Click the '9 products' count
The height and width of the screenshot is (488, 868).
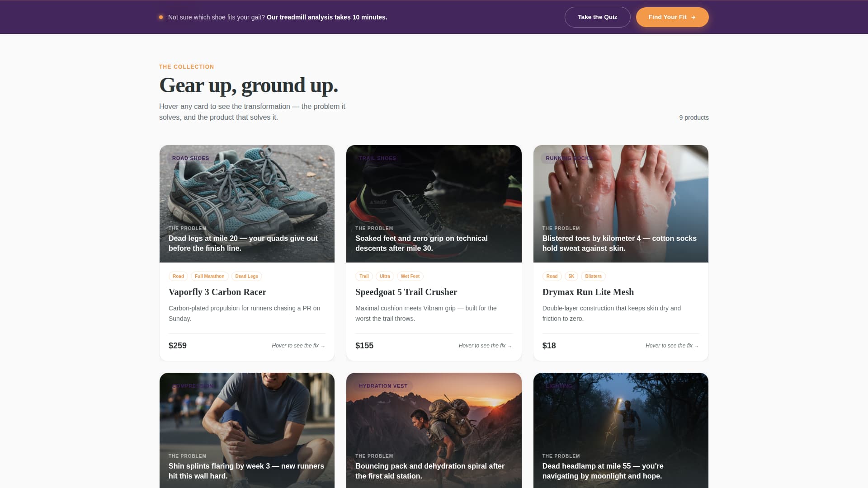pos(693,117)
